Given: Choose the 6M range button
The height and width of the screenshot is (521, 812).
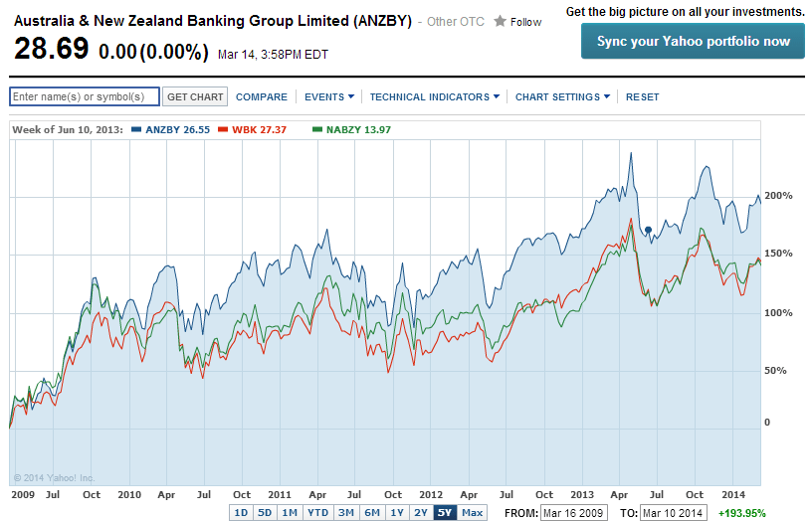Looking at the screenshot, I should [372, 513].
